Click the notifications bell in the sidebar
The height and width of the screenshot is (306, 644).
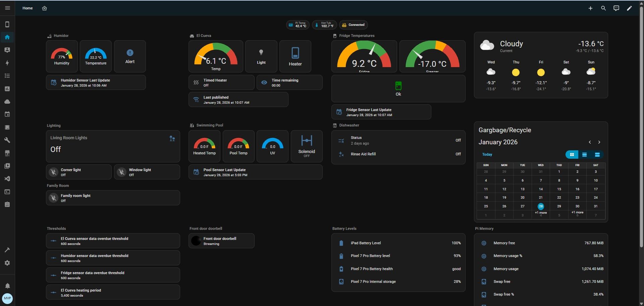point(7,286)
